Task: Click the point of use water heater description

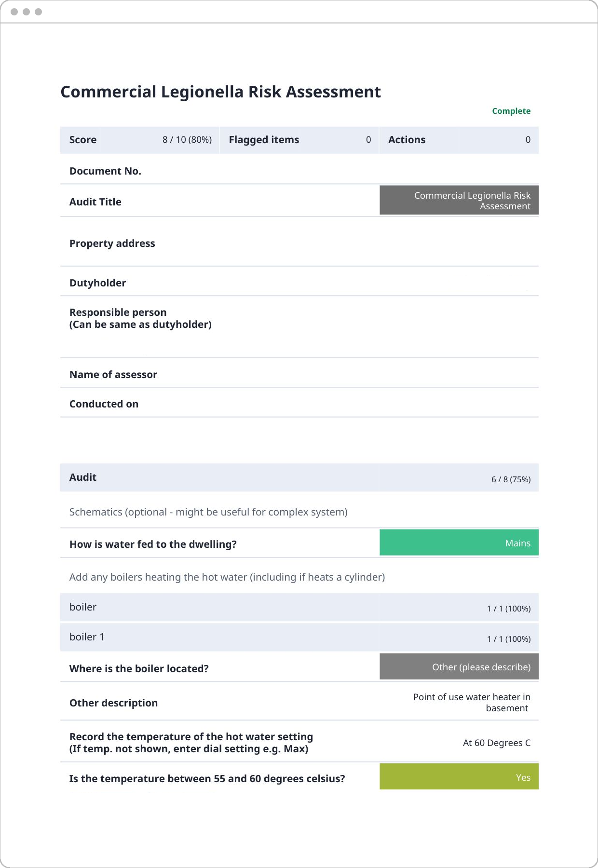Action: click(471, 703)
